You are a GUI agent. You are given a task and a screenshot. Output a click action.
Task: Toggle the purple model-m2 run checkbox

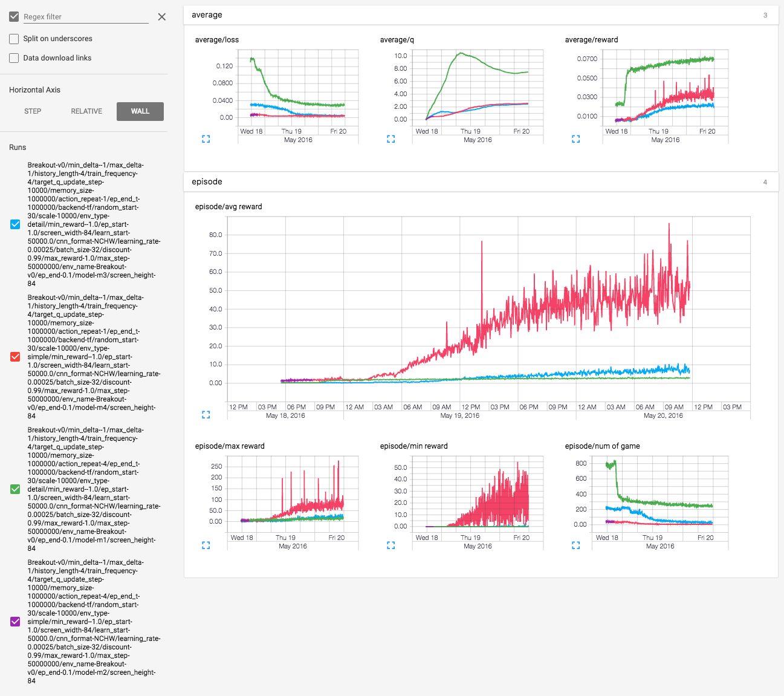pyautogui.click(x=16, y=622)
